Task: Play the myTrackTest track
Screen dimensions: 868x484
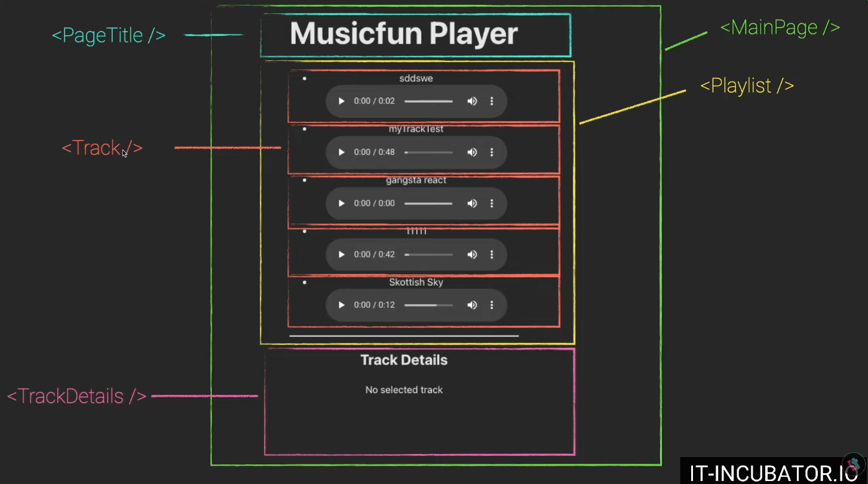Action: tap(341, 152)
